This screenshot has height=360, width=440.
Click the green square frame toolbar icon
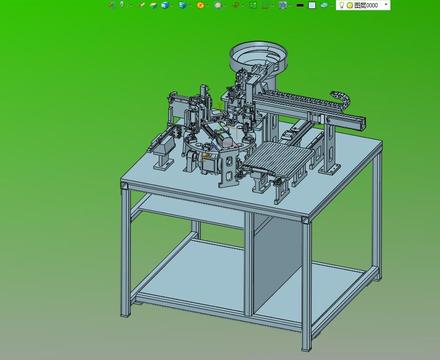pos(253,5)
